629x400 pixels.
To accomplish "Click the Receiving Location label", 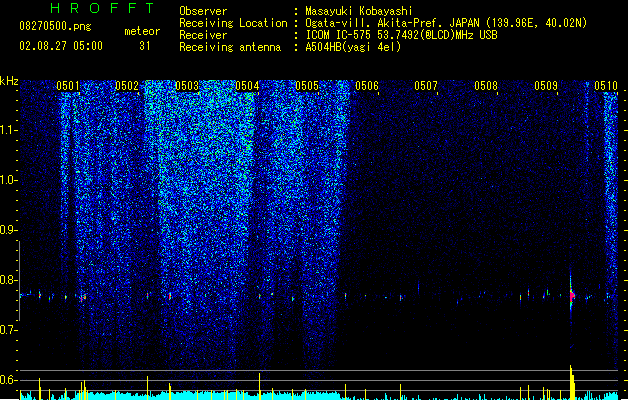I will point(233,23).
